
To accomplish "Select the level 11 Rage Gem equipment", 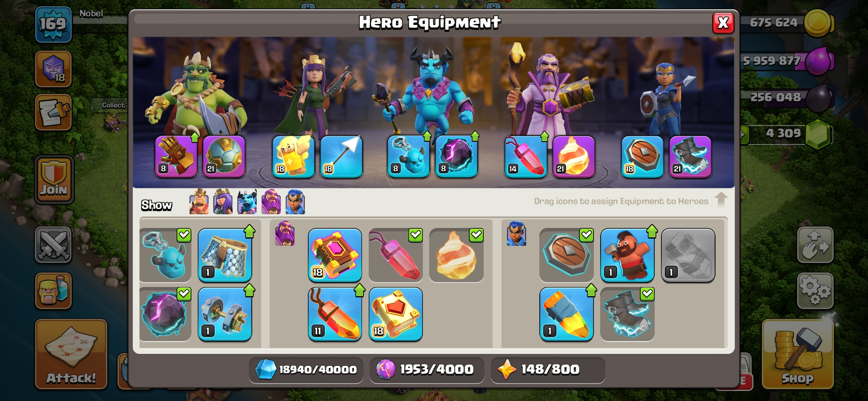I will (x=335, y=314).
